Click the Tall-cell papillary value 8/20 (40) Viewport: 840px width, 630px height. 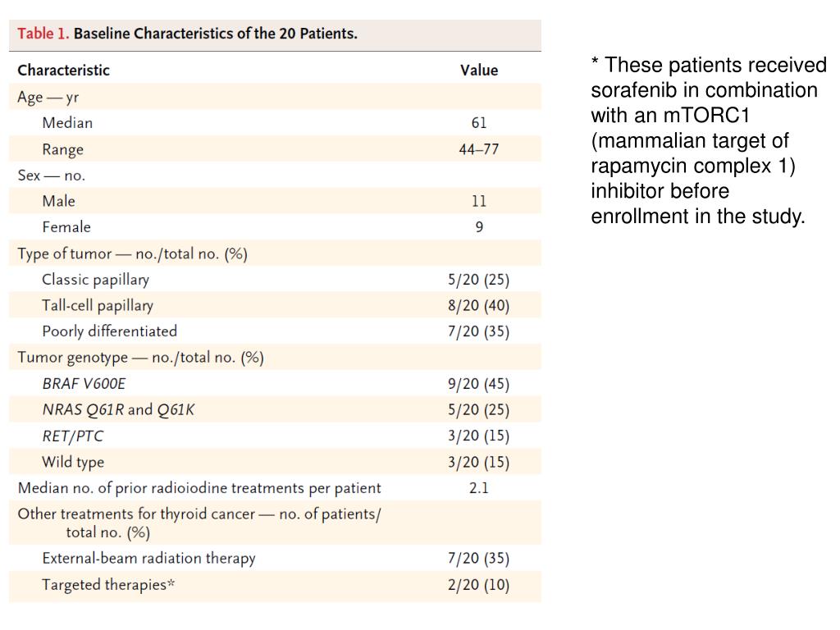click(479, 305)
